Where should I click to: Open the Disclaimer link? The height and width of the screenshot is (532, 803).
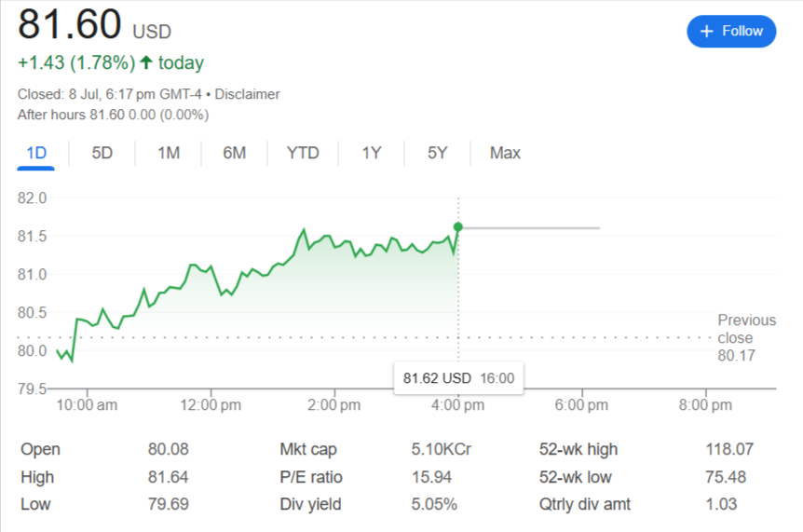pyautogui.click(x=247, y=94)
